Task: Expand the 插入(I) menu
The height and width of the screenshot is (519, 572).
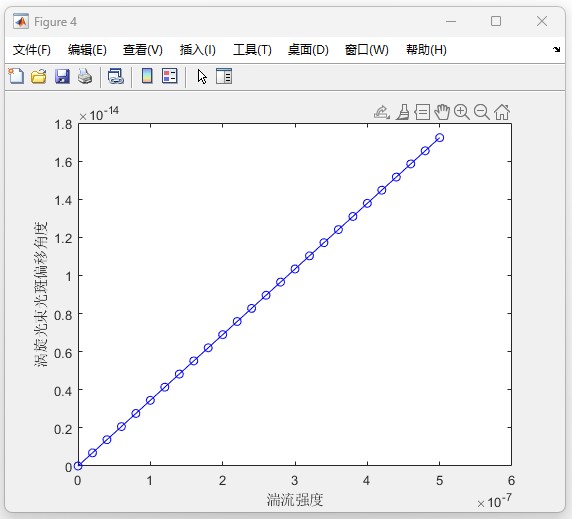Action: pos(198,50)
